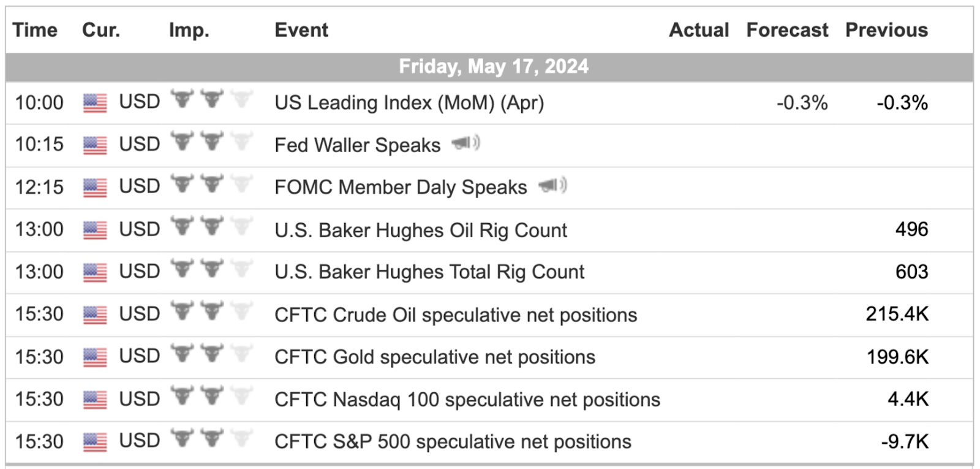
Task: Click the Time column header
Action: coord(35,29)
